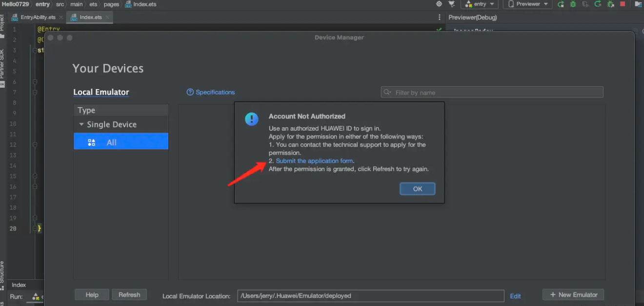This screenshot has width=644, height=306.
Task: Click the green Debug bug icon
Action: tap(573, 4)
